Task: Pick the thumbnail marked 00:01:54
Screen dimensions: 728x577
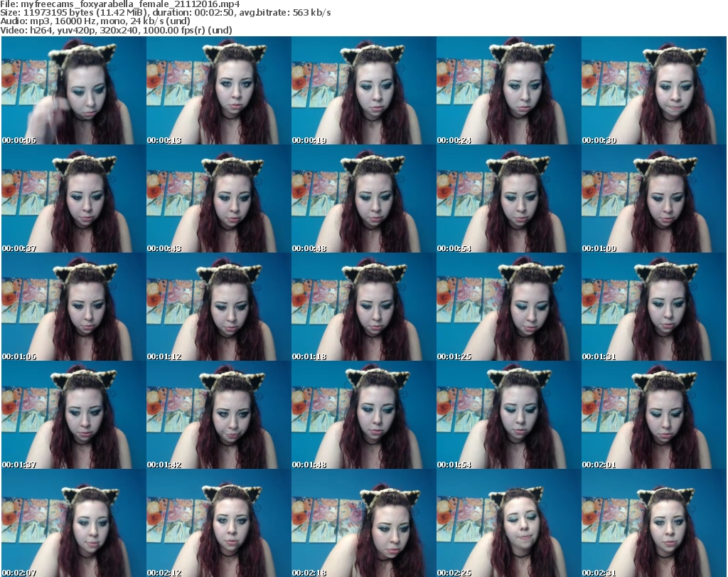Action: pos(508,415)
